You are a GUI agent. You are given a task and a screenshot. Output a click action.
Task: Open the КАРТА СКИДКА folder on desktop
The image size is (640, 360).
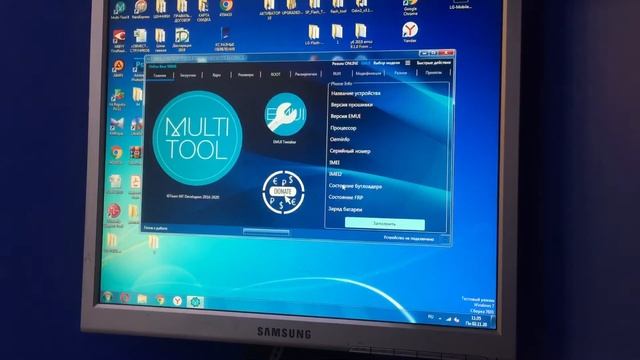click(203, 11)
